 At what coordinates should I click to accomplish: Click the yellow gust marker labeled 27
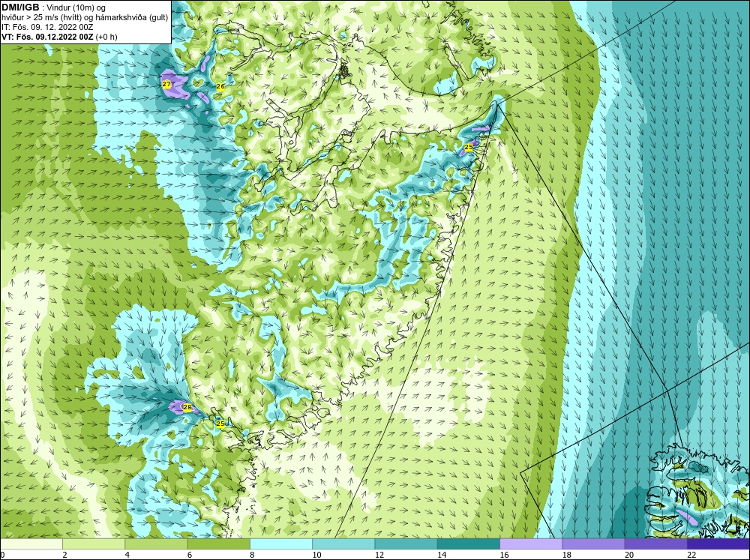[166, 84]
